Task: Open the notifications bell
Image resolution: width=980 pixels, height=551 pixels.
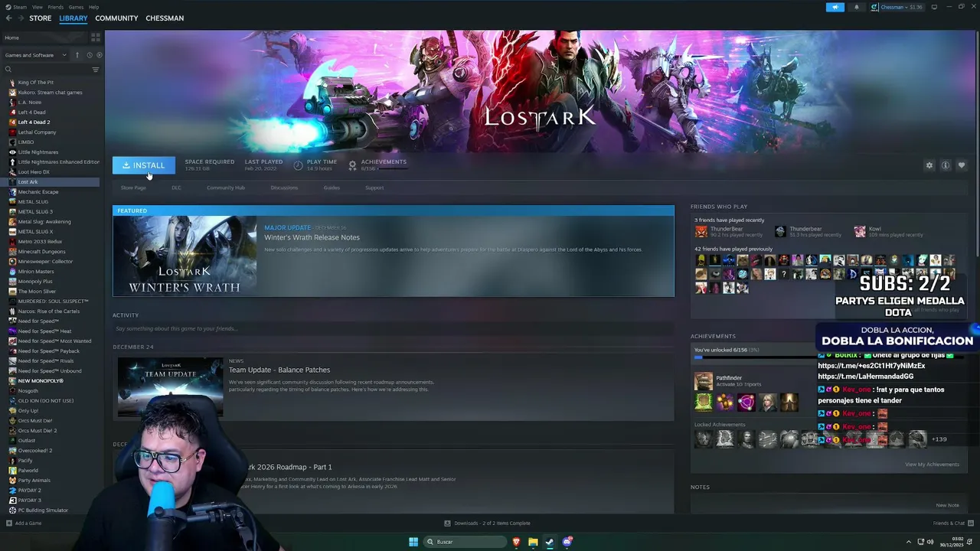Action: pyautogui.click(x=856, y=7)
